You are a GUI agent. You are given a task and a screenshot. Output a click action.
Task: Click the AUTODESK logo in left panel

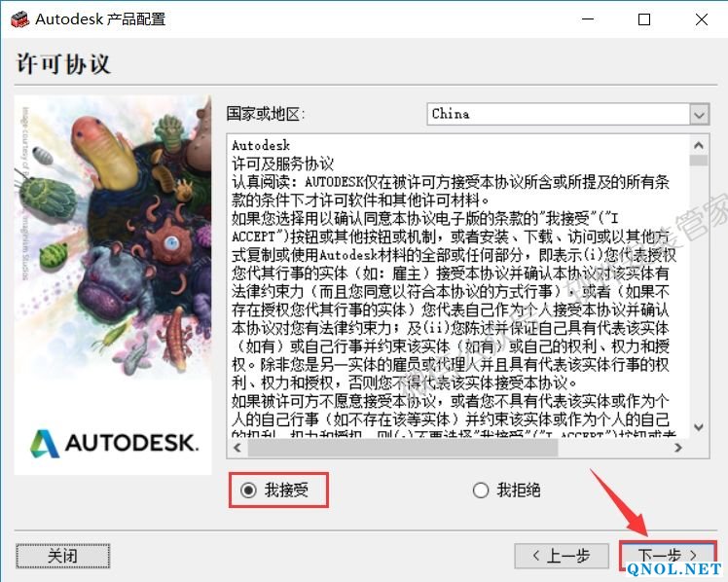(114, 443)
